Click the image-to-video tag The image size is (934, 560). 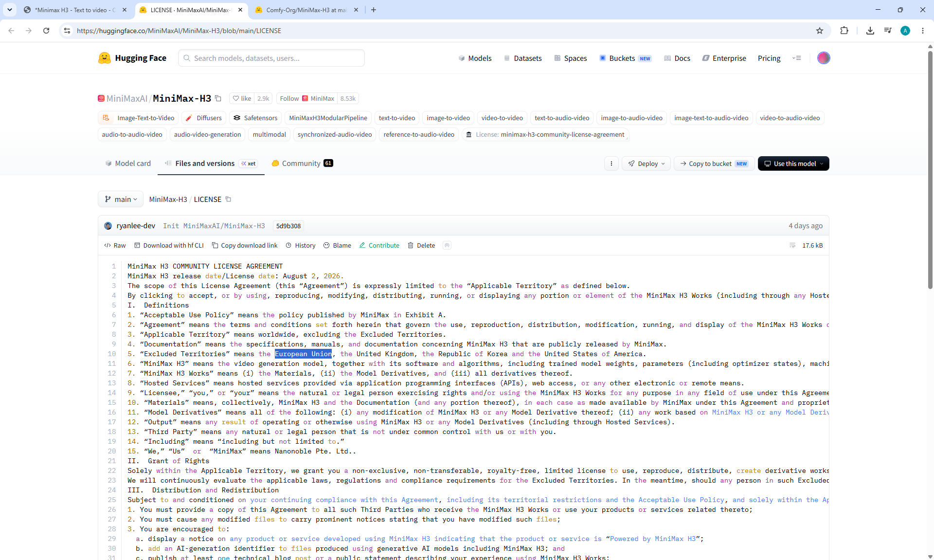(x=449, y=118)
